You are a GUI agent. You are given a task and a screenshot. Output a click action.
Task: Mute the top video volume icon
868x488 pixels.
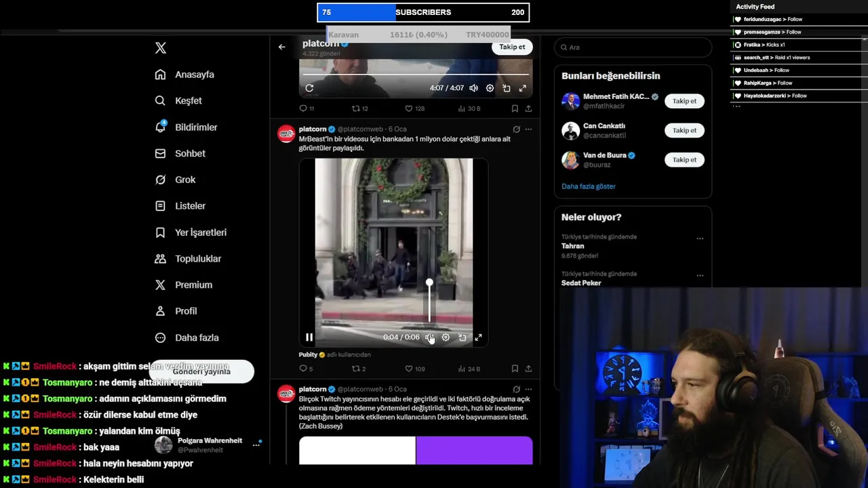pos(473,88)
